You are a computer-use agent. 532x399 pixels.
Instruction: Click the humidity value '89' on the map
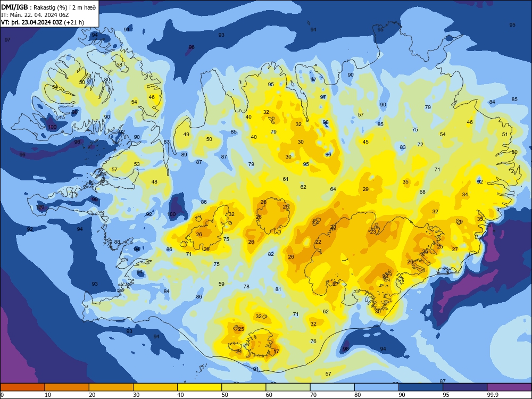184,154
